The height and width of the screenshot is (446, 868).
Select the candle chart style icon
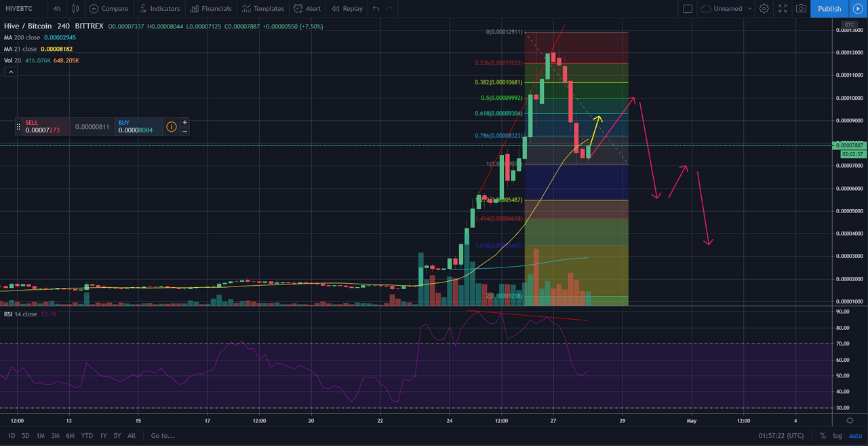click(x=75, y=9)
